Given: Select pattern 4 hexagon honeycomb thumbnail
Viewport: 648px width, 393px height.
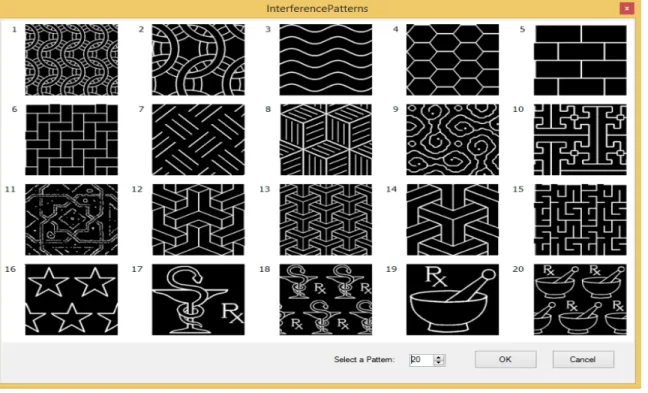Looking at the screenshot, I should click(453, 60).
